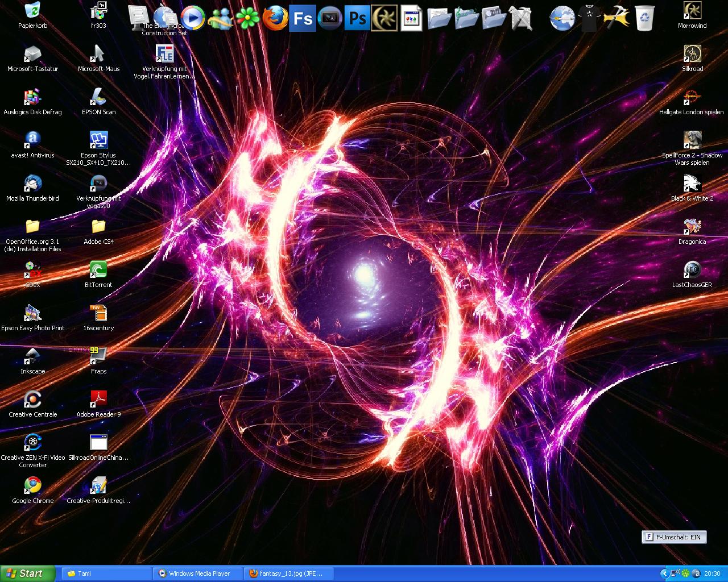728x582 pixels.
Task: Launch the BitTorrent desktop shortcut
Action: (98, 271)
